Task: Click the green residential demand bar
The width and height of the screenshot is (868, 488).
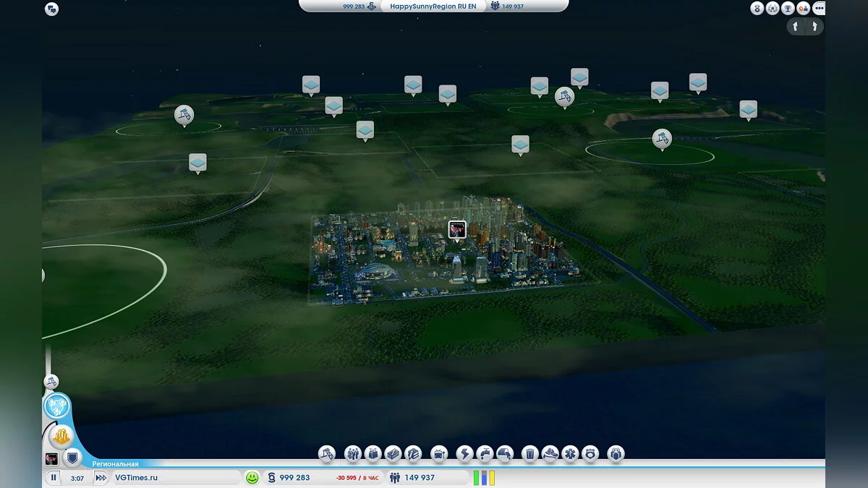Action: 477,478
